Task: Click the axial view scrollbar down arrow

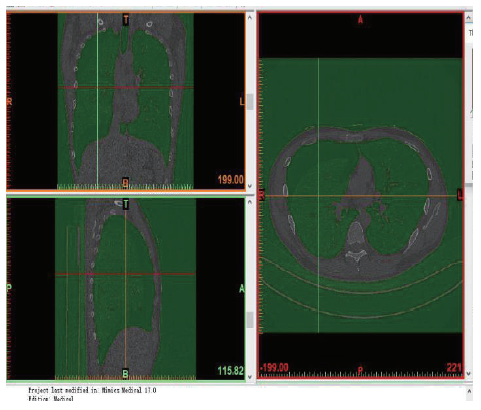Action: (x=469, y=374)
